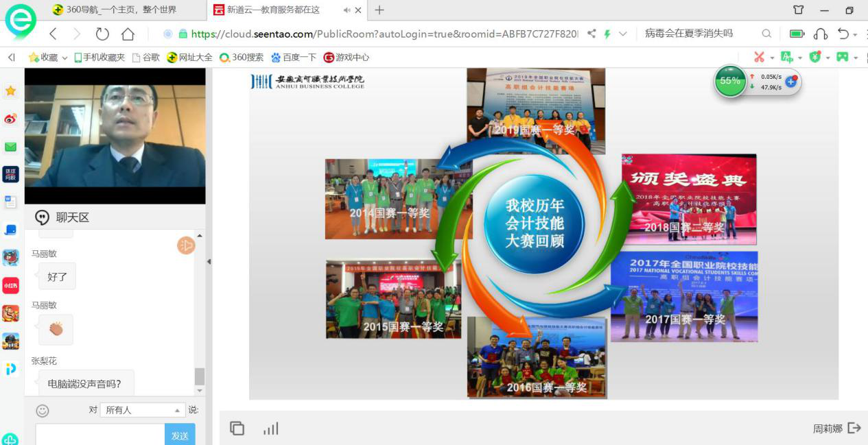The image size is (868, 445).
Task: Click the orange play icon in chat area
Action: click(x=186, y=245)
